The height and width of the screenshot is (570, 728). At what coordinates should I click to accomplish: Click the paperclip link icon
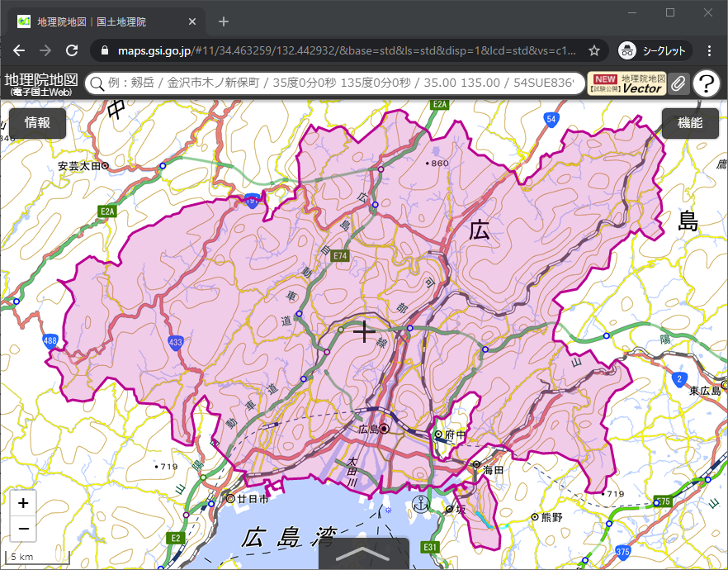point(678,83)
